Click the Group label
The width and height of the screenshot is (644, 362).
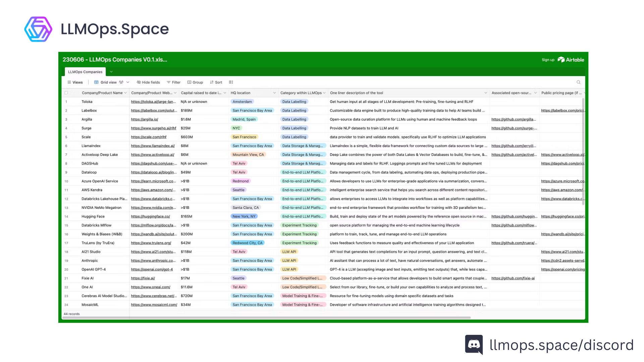[198, 82]
